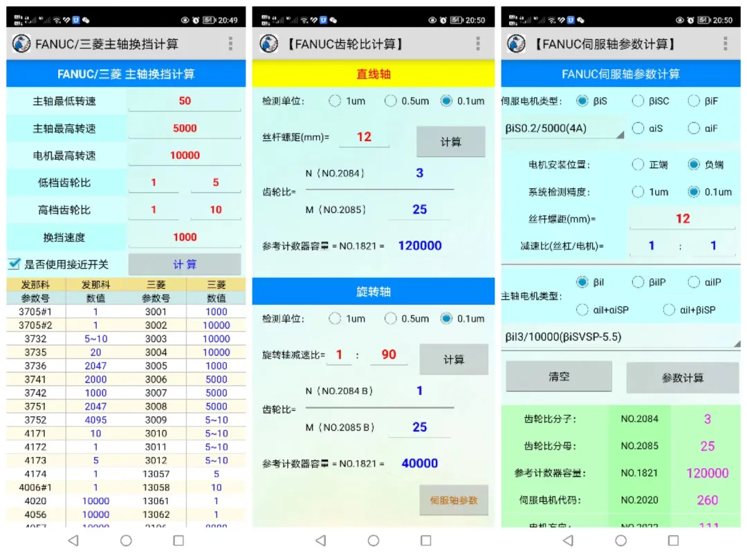The image size is (747, 560).
Task: Tap Android home button on left phone screen
Action: pos(127,540)
